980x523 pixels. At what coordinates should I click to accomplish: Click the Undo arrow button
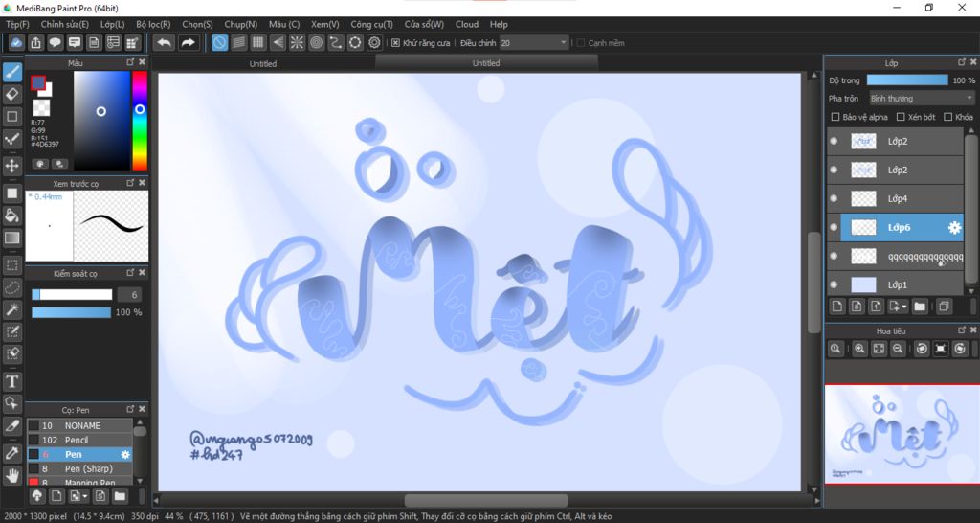tap(164, 42)
